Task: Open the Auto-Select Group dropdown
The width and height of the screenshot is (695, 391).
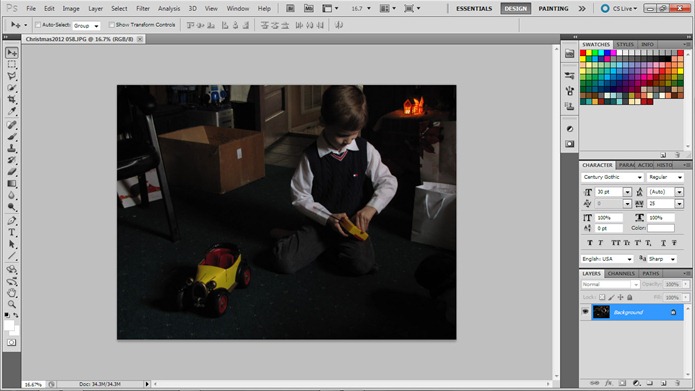Action: coord(86,26)
